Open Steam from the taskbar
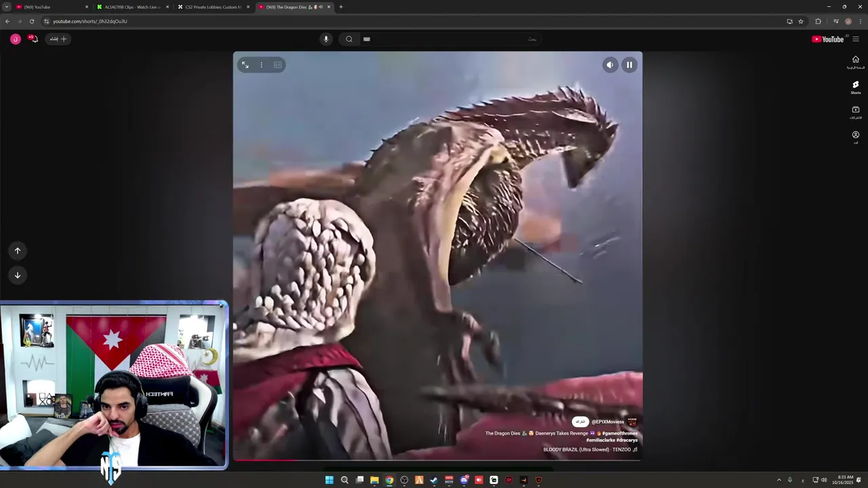The width and height of the screenshot is (868, 488). tap(434, 480)
